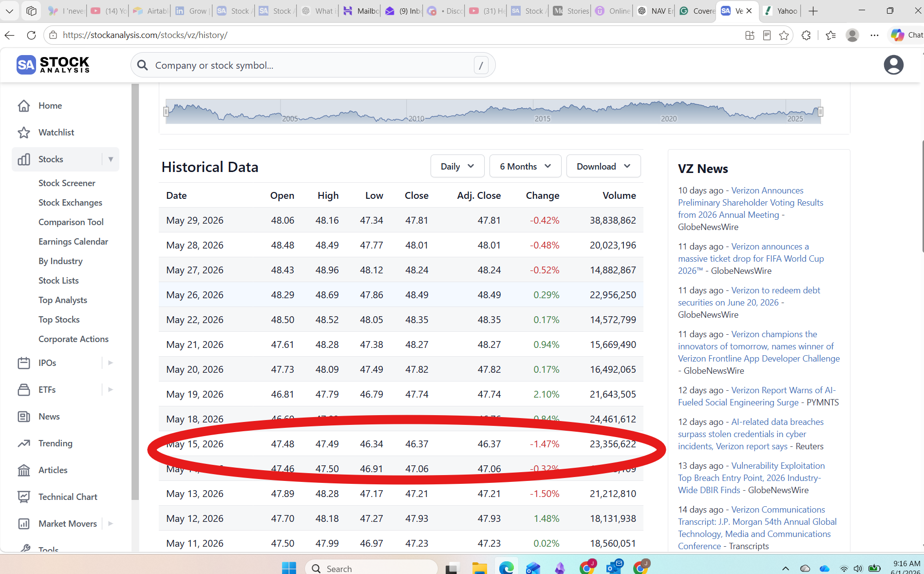
Task: Open Stock Exchanges in sidebar
Action: click(x=70, y=203)
